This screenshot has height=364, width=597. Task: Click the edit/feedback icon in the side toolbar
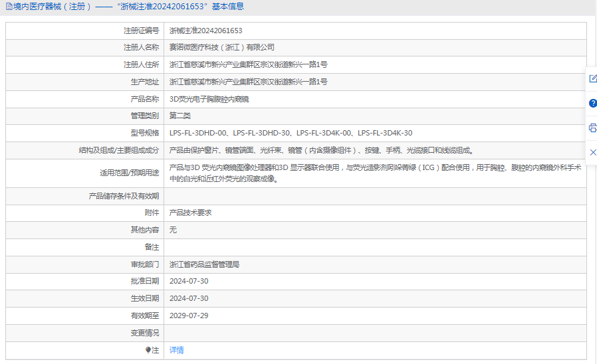point(593,78)
